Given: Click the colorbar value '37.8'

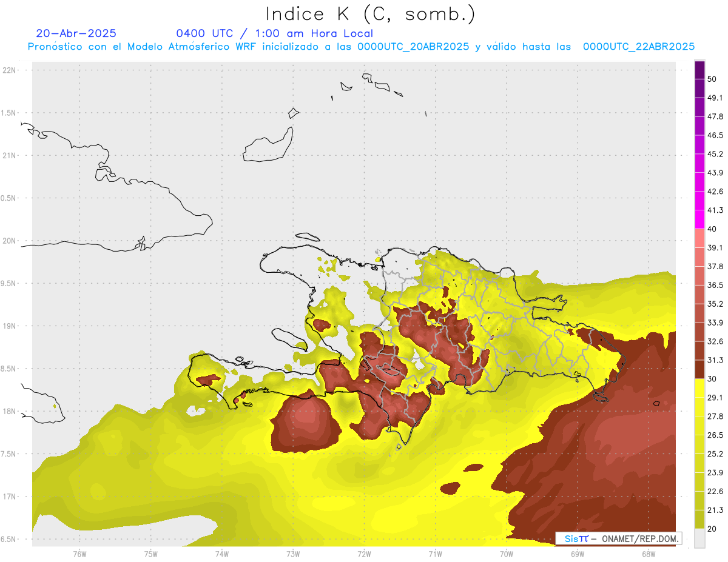Looking at the screenshot, I should pos(715,267).
